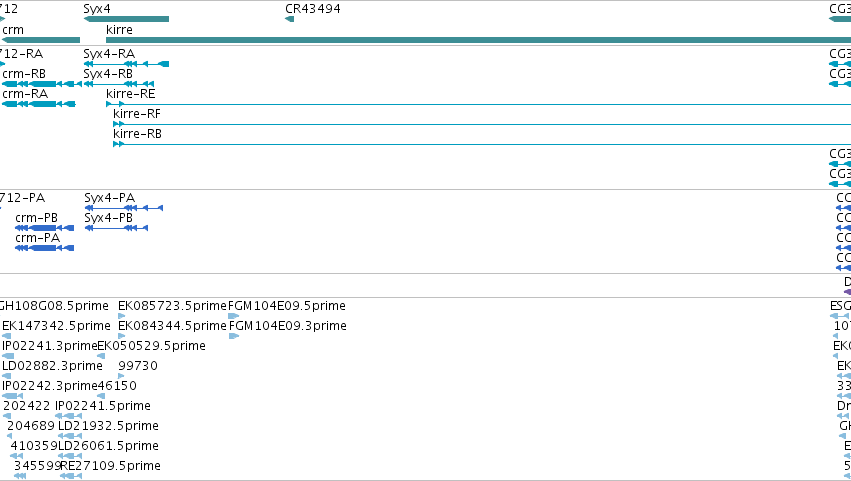
Task: Click the LD21932.5prime label
Action: [108, 426]
